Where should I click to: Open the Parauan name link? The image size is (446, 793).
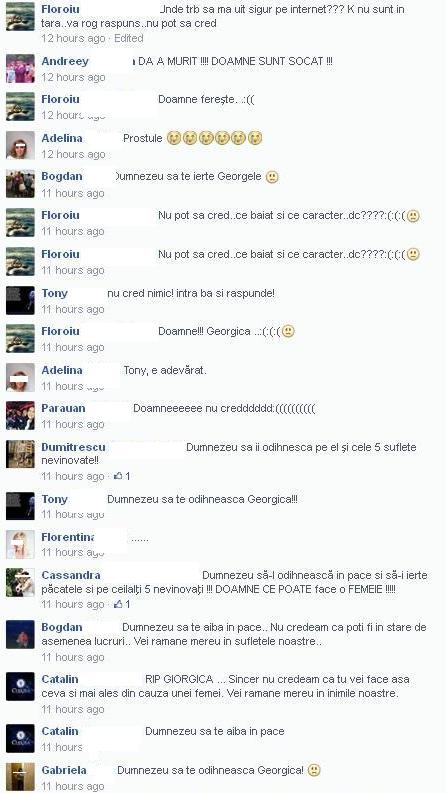(x=63, y=408)
